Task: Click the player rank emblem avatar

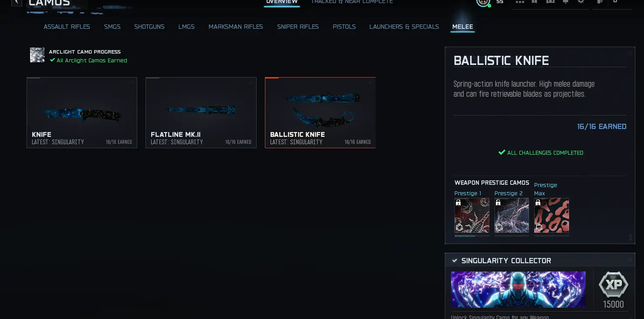Action: click(x=483, y=2)
